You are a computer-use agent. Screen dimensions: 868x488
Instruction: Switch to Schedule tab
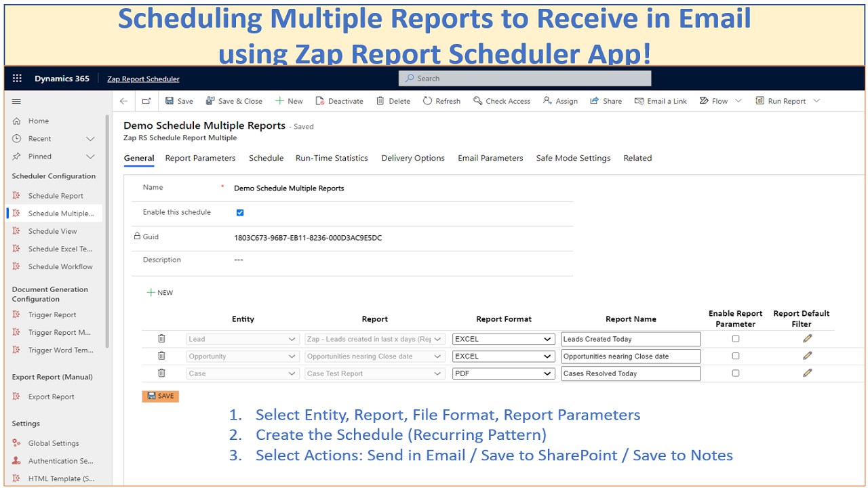click(x=266, y=158)
